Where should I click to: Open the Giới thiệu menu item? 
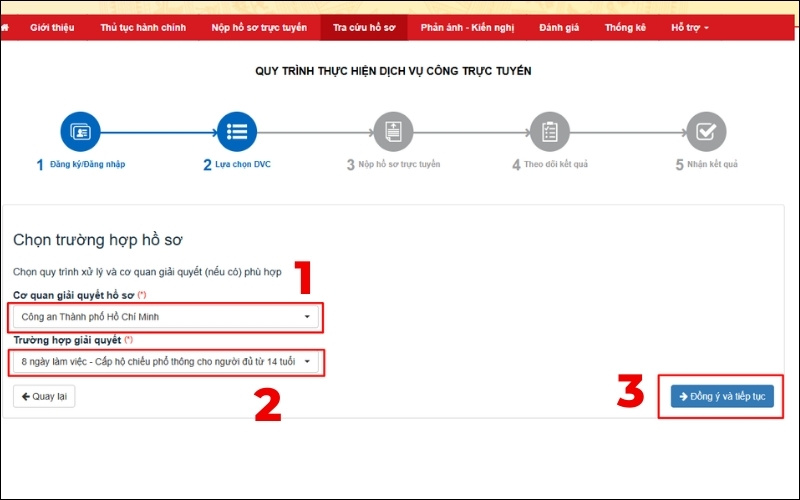click(52, 27)
